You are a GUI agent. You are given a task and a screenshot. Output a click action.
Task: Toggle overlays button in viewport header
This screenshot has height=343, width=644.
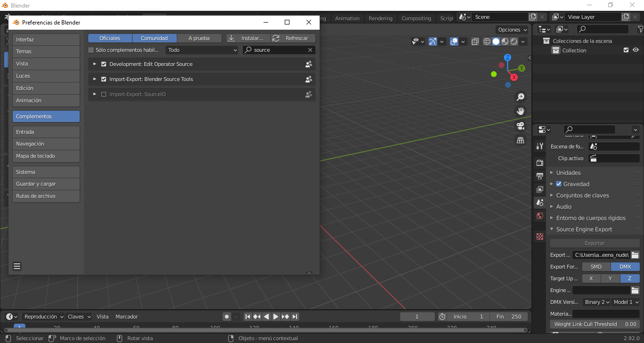(454, 41)
